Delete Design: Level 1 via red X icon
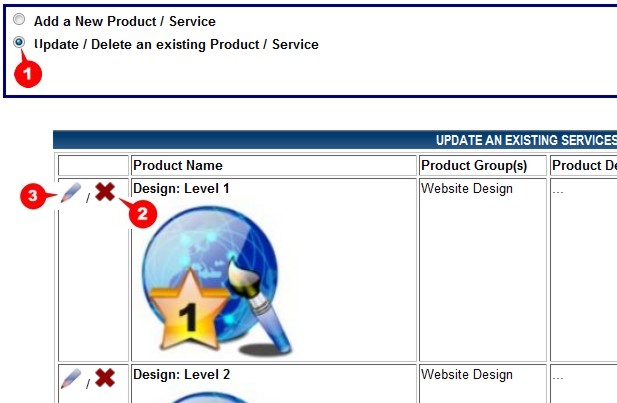The height and width of the screenshot is (403, 617). click(105, 192)
